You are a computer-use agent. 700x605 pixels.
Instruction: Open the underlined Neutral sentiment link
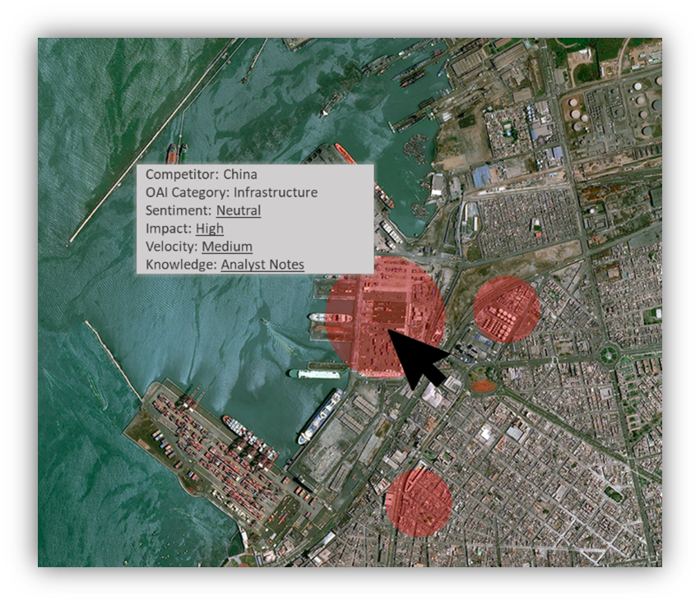point(239,210)
